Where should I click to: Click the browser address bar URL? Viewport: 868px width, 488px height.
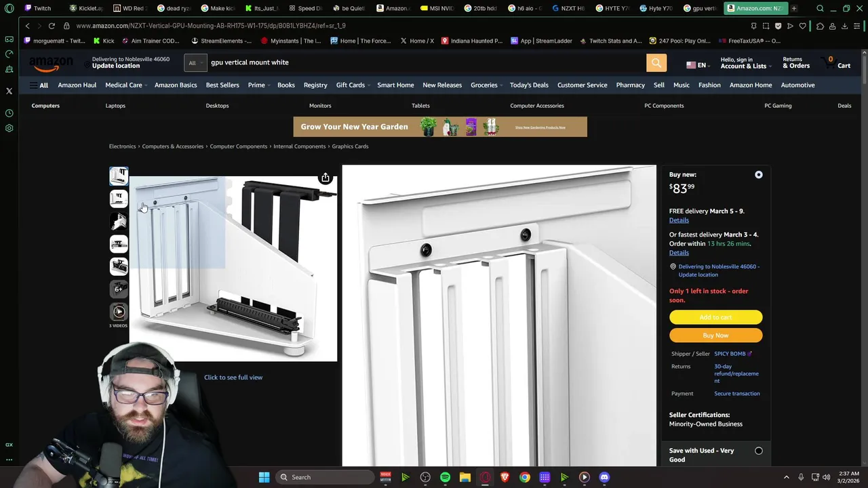210,26
